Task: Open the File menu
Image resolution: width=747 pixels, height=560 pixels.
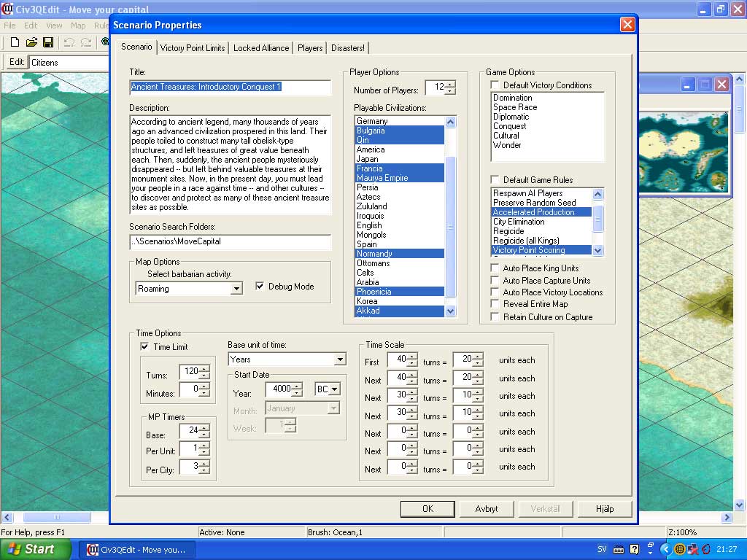Action: click(x=9, y=26)
